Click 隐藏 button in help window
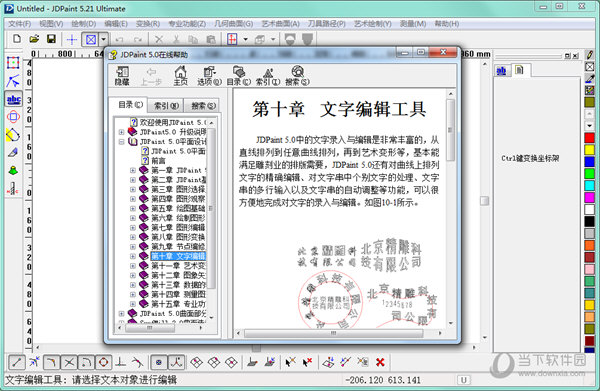The height and width of the screenshot is (391, 600). (x=122, y=76)
